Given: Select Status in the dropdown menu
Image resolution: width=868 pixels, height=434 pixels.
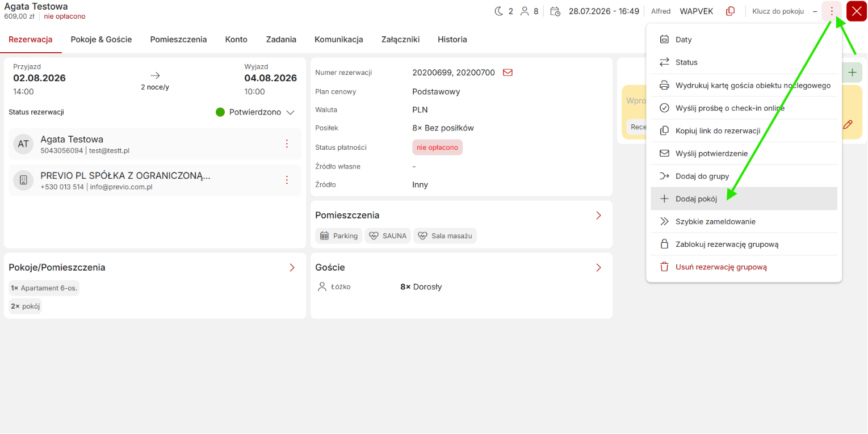Looking at the screenshot, I should click(x=744, y=62).
